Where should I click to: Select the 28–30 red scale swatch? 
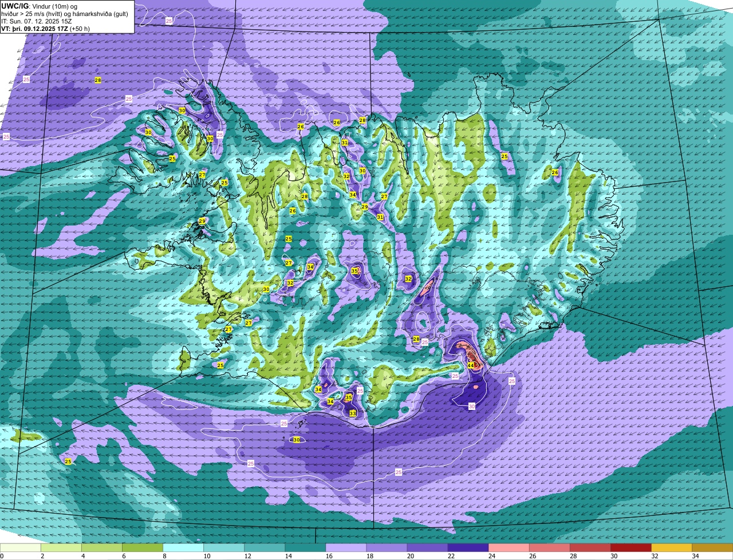590,547
